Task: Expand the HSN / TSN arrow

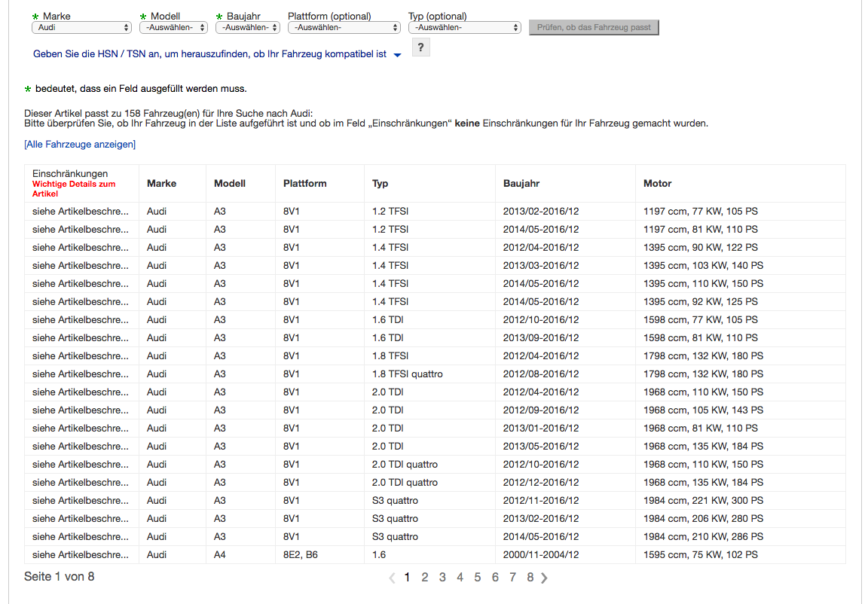Action: pyautogui.click(x=398, y=55)
